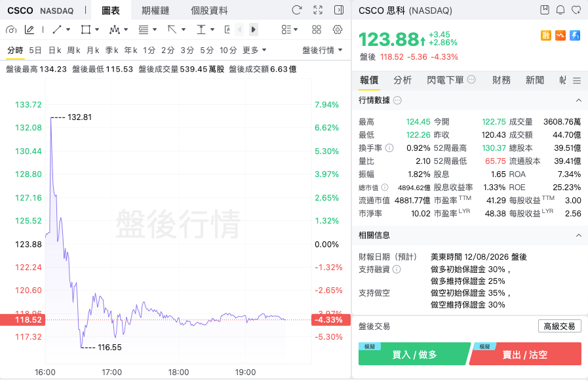Select the Fibonacci lines tool

(144, 30)
